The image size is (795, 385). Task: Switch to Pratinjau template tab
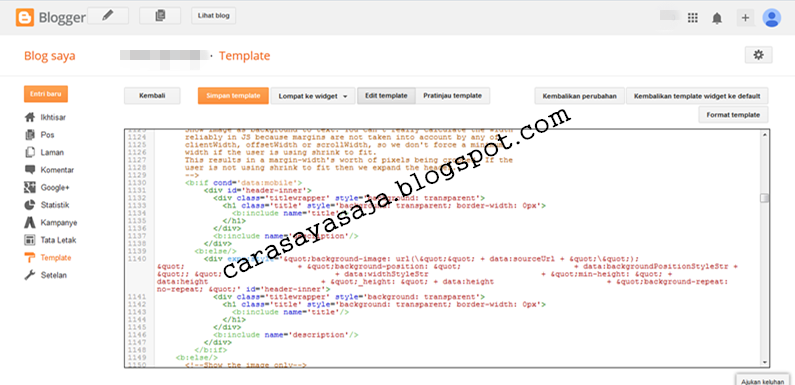(x=453, y=95)
